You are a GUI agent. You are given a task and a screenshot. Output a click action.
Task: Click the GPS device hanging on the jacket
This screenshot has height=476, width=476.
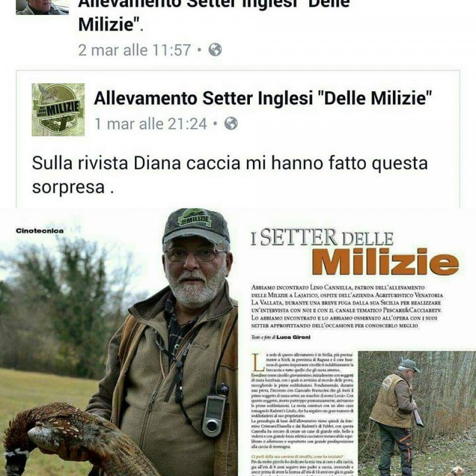coord(215,410)
